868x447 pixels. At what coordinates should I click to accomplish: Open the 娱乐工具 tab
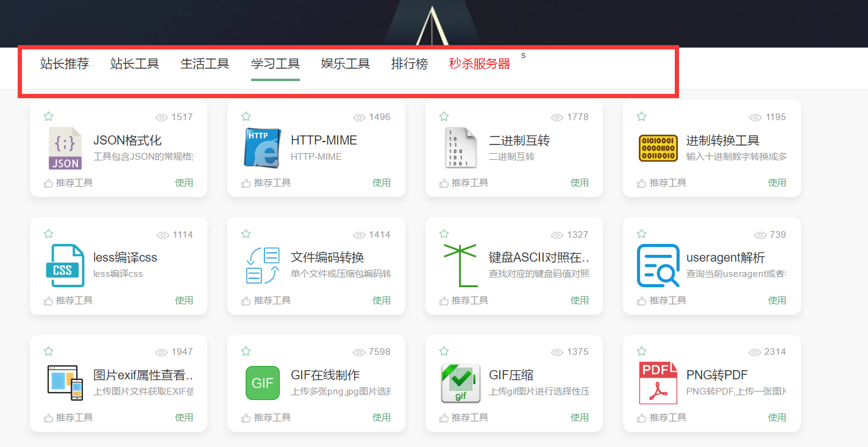pos(346,63)
